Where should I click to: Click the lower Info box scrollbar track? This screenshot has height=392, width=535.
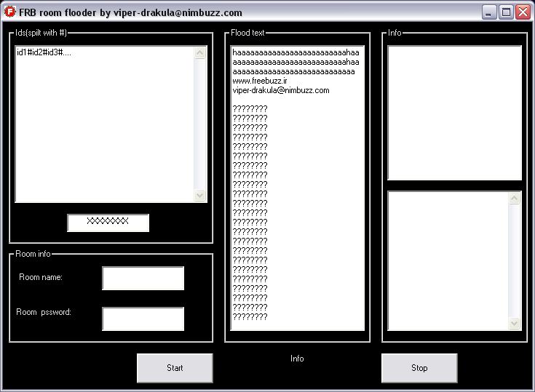click(x=514, y=261)
